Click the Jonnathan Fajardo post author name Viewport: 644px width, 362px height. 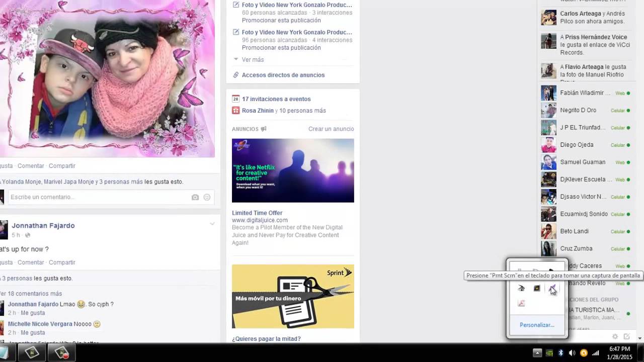(x=43, y=226)
